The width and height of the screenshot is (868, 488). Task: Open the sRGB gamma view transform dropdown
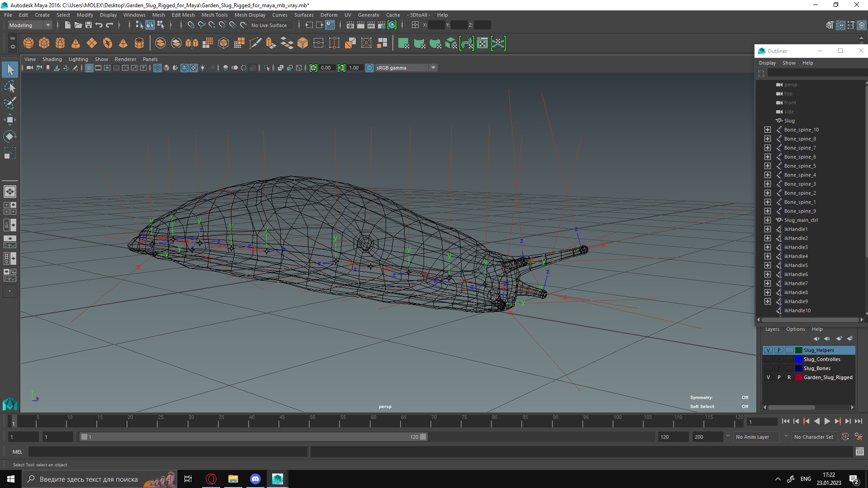pos(406,68)
